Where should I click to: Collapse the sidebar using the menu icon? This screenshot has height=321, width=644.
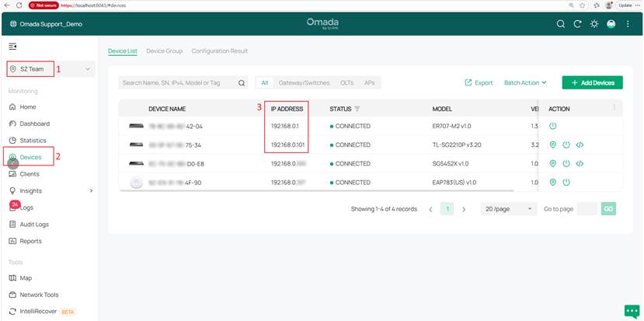[12, 47]
